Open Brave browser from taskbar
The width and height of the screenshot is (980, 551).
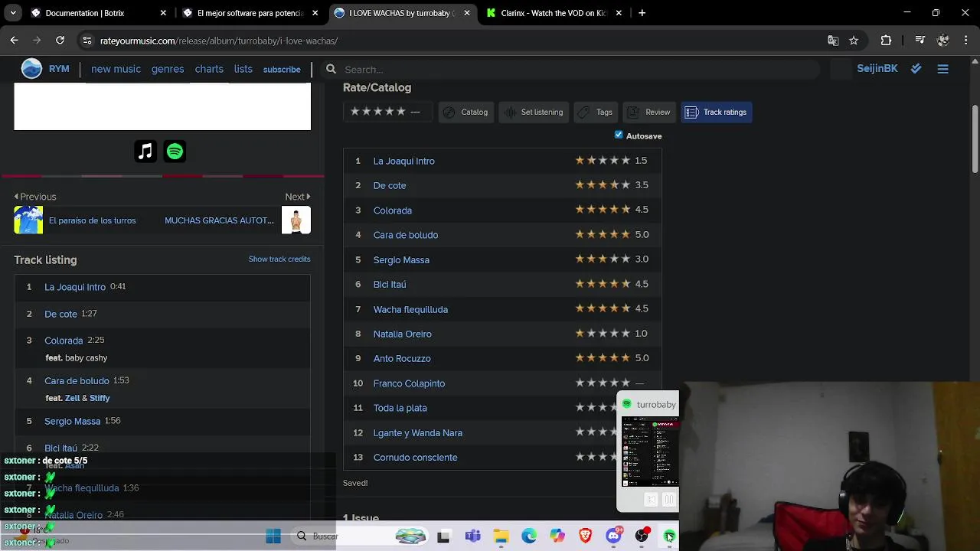586,536
